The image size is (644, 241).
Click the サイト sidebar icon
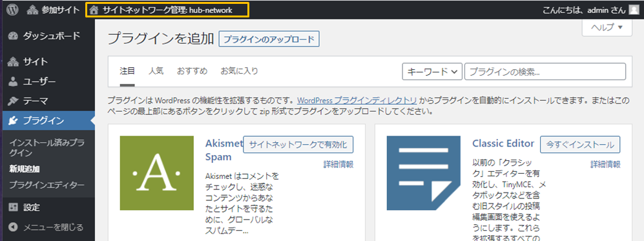tap(13, 62)
